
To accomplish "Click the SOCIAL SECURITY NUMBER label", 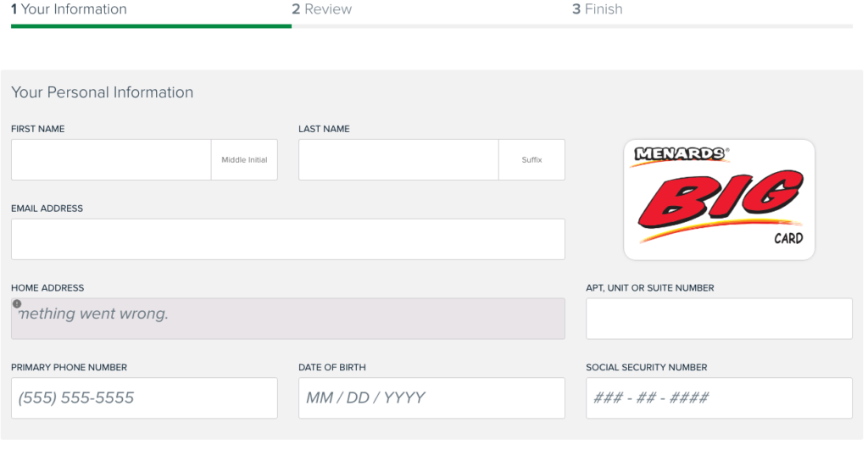I will coord(647,368).
